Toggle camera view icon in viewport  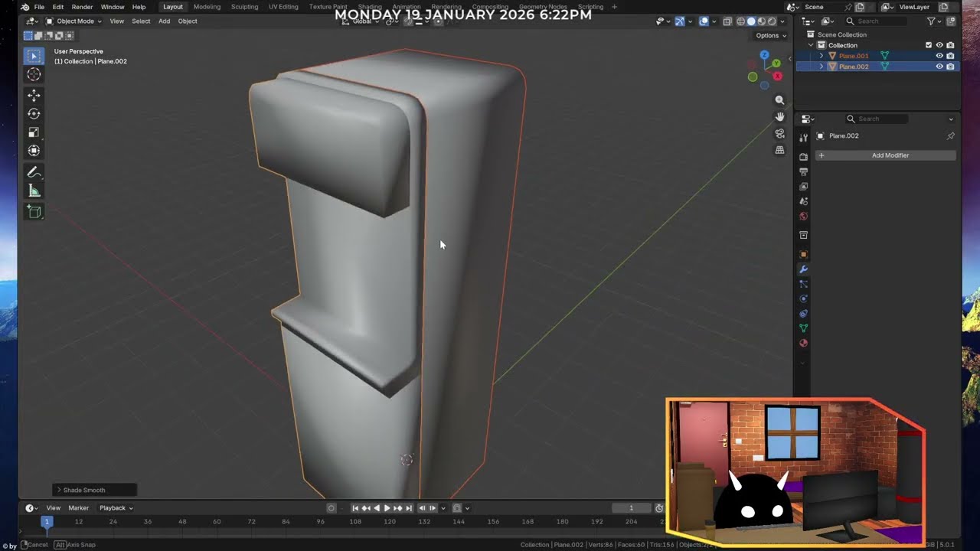coord(779,133)
